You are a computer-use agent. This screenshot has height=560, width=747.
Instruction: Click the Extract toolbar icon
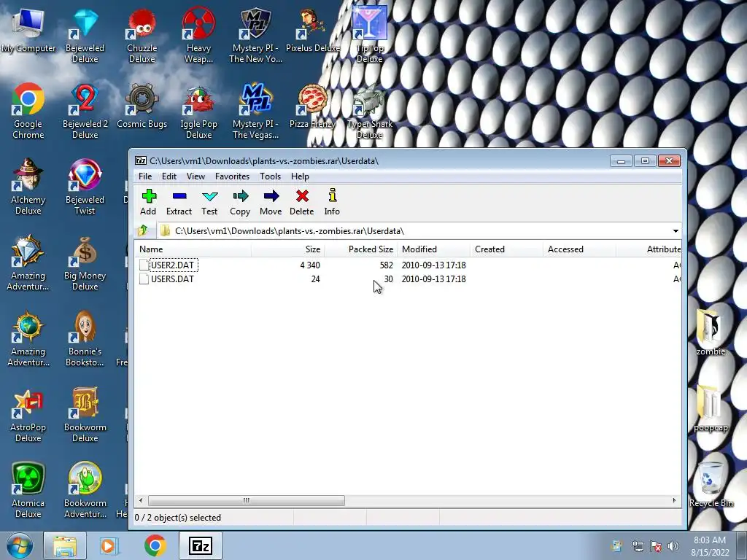click(x=179, y=203)
